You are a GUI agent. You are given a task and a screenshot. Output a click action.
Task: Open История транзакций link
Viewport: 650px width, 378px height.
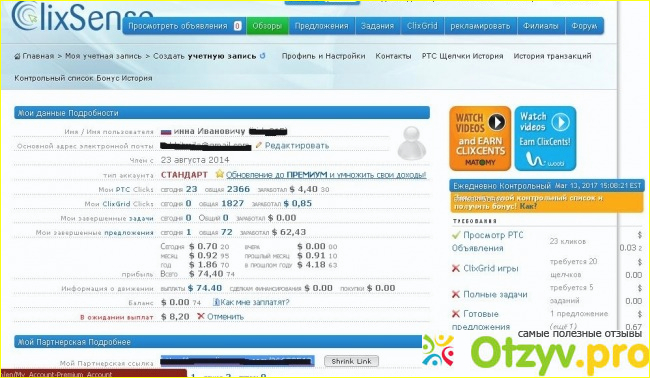coord(552,56)
